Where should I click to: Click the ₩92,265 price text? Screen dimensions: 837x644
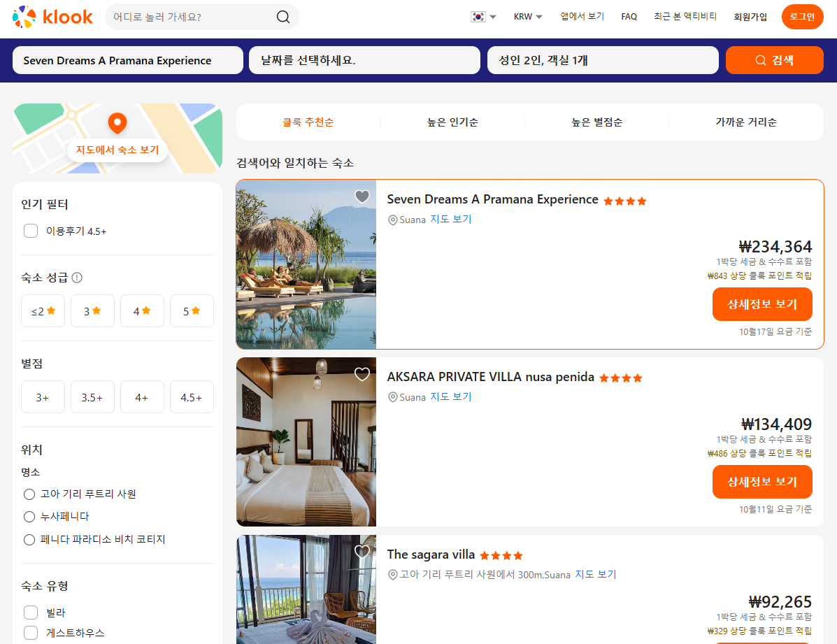point(780,602)
